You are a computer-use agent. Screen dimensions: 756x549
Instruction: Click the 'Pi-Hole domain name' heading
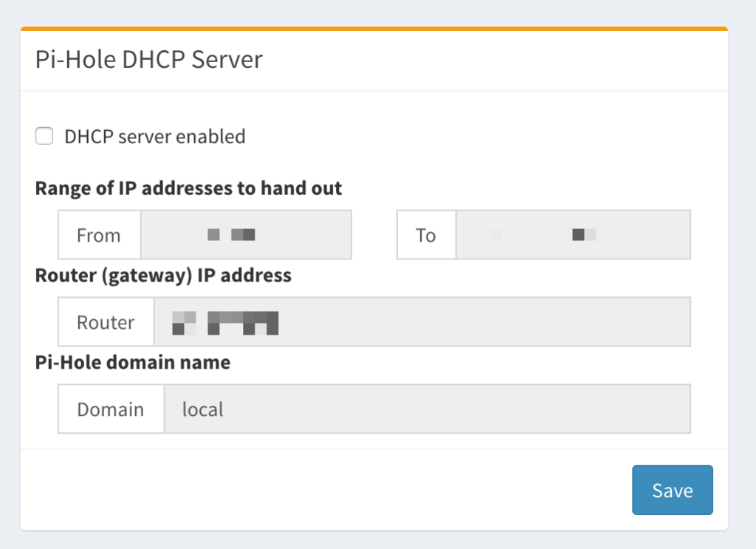[x=133, y=362]
